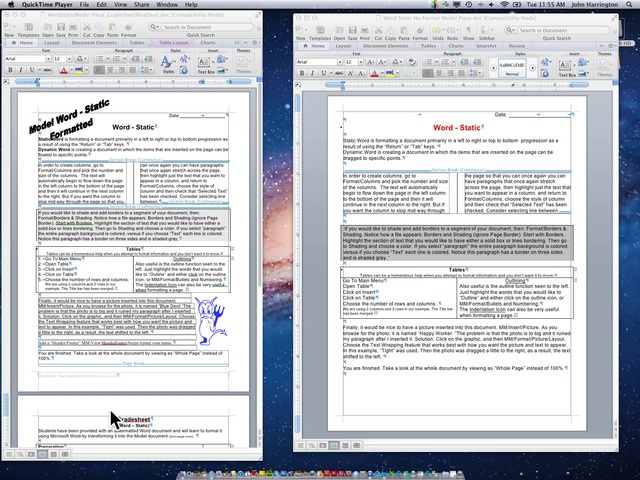This screenshot has width=640, height=480.
Task: Click Copy in No Format Model Piece window
Action: tap(391, 30)
